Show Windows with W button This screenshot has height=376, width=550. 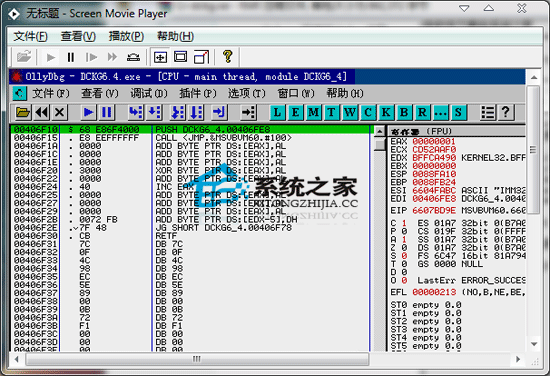tap(350, 113)
